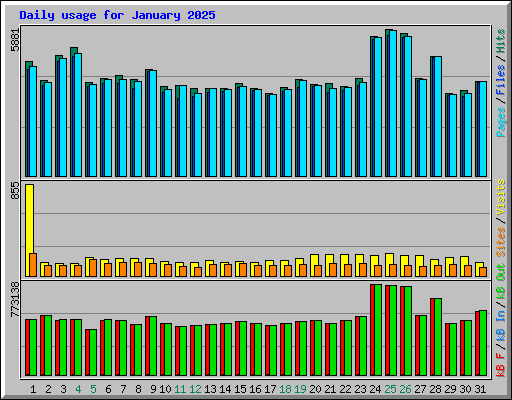Click the "kB In" legend label

(501, 325)
